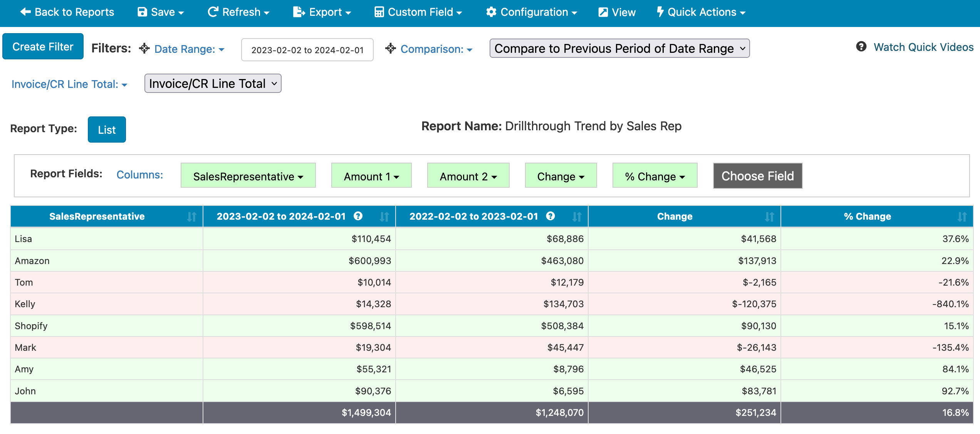
Task: Go Back to Reports
Action: [67, 12]
